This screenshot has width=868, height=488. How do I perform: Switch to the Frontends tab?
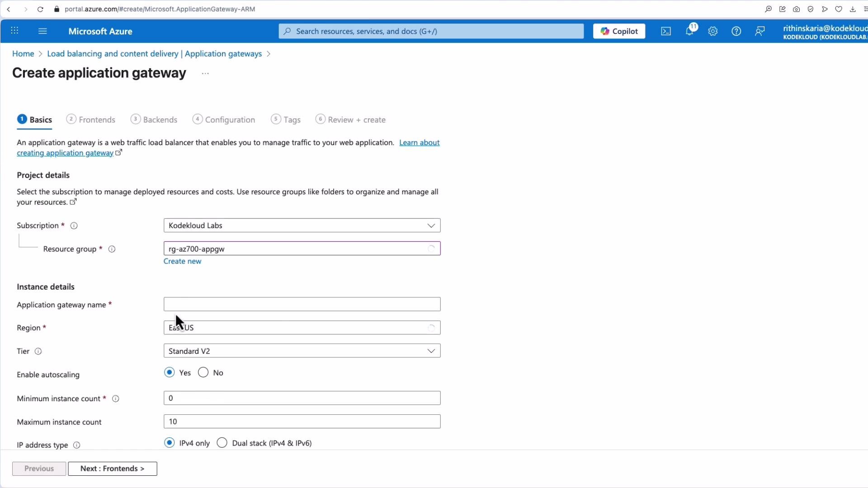pyautogui.click(x=91, y=120)
